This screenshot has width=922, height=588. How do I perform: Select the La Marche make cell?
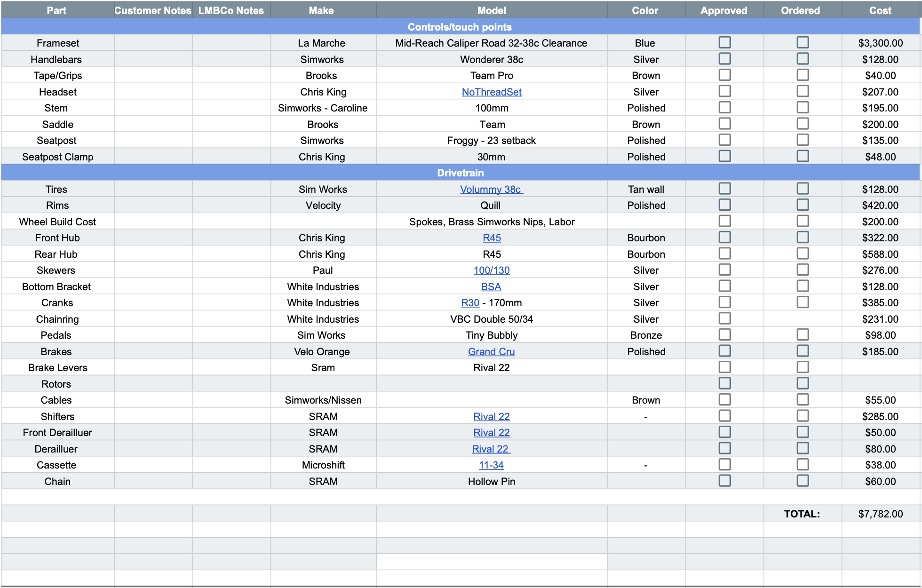tap(323, 43)
